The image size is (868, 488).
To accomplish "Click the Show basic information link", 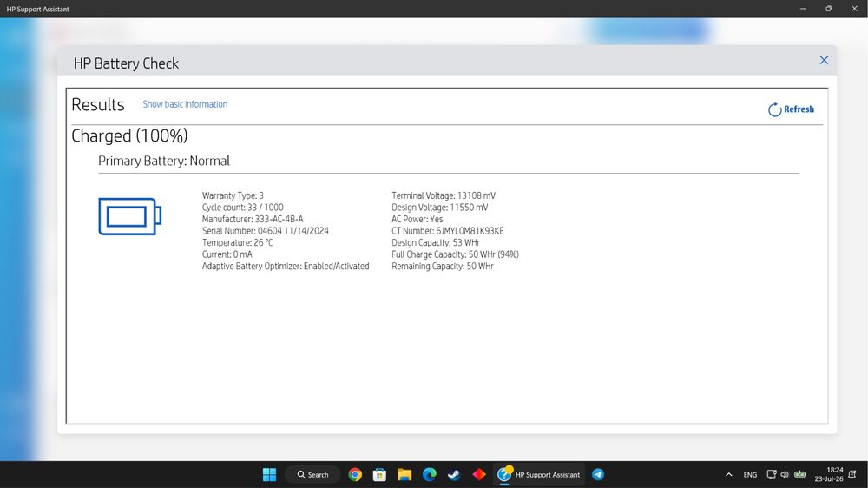I will point(185,104).
